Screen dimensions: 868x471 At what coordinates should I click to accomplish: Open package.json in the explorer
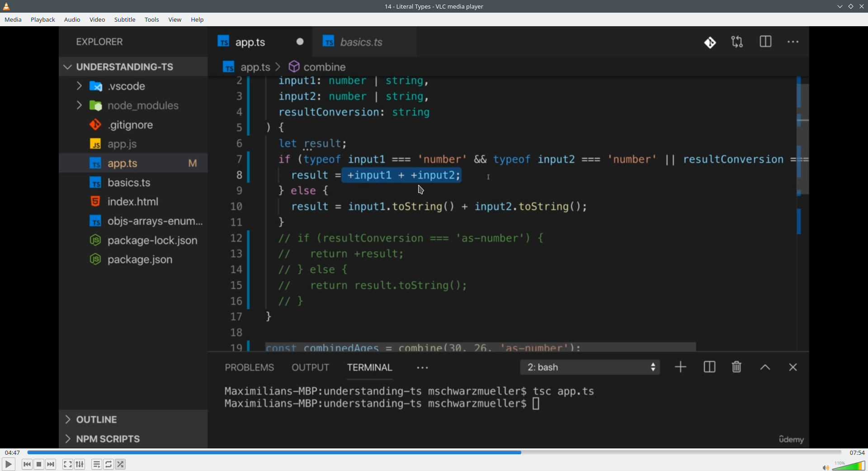click(133, 259)
